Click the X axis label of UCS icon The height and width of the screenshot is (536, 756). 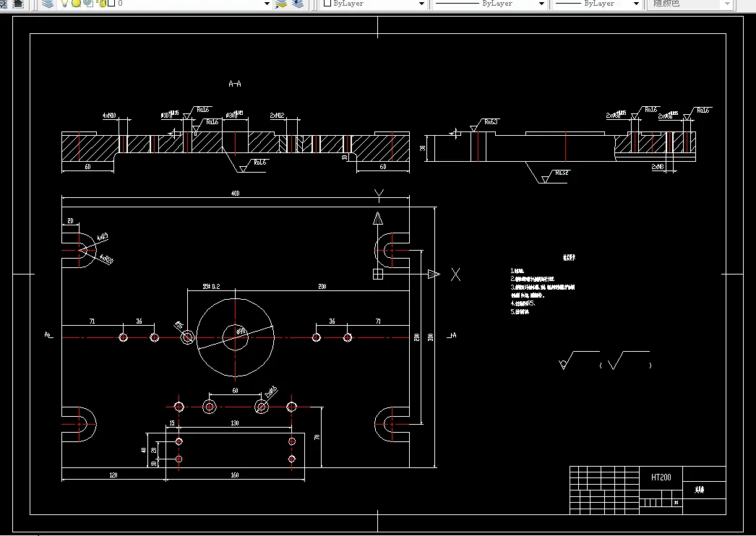(x=455, y=275)
